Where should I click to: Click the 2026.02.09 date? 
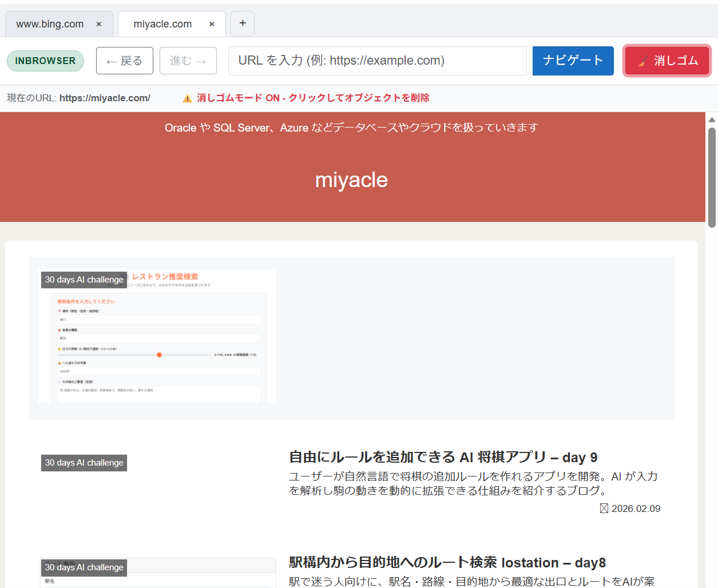tap(636, 508)
